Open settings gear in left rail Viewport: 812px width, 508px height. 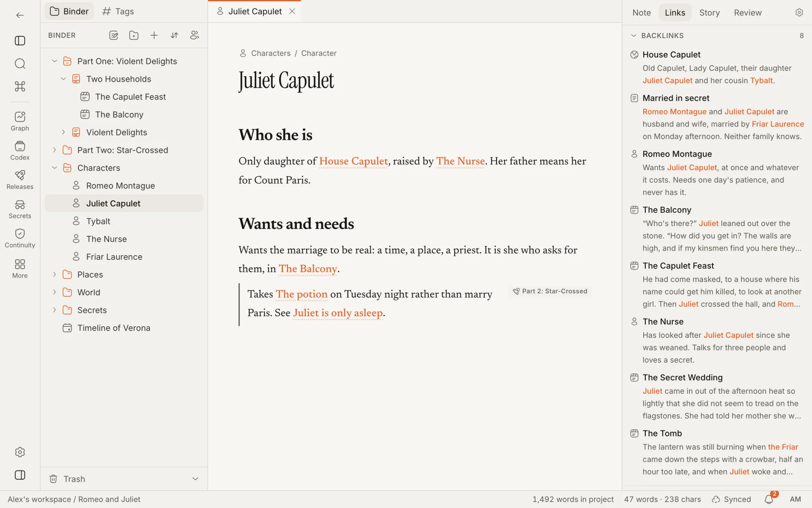[x=20, y=452]
